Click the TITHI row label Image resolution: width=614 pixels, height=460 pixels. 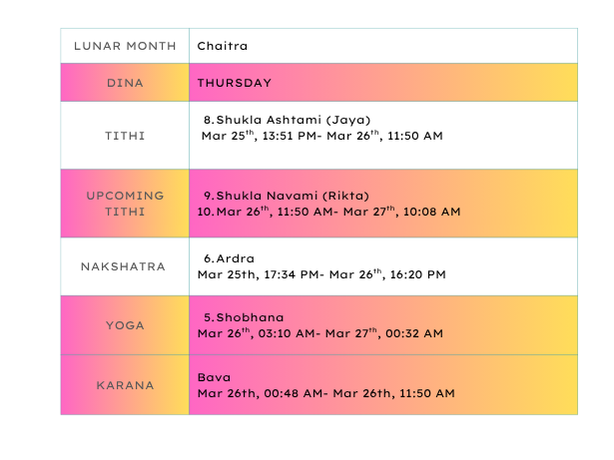coord(125,136)
